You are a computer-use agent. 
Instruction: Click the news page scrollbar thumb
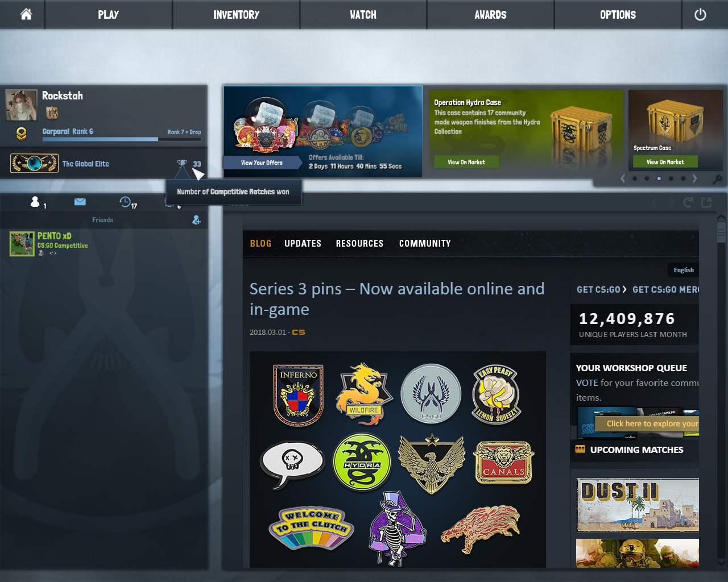[721, 232]
